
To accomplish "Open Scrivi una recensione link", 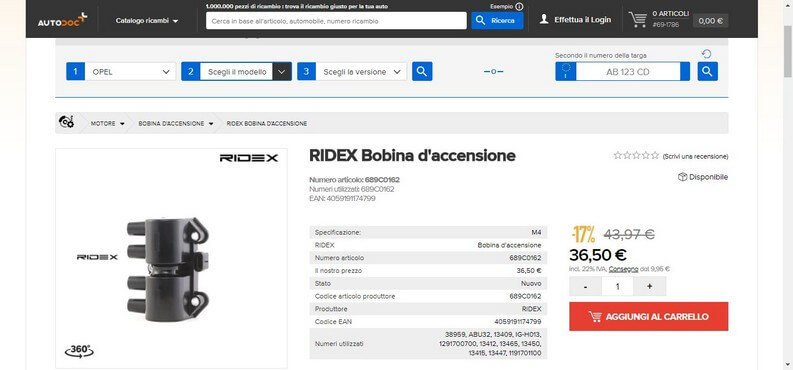I will 695,157.
